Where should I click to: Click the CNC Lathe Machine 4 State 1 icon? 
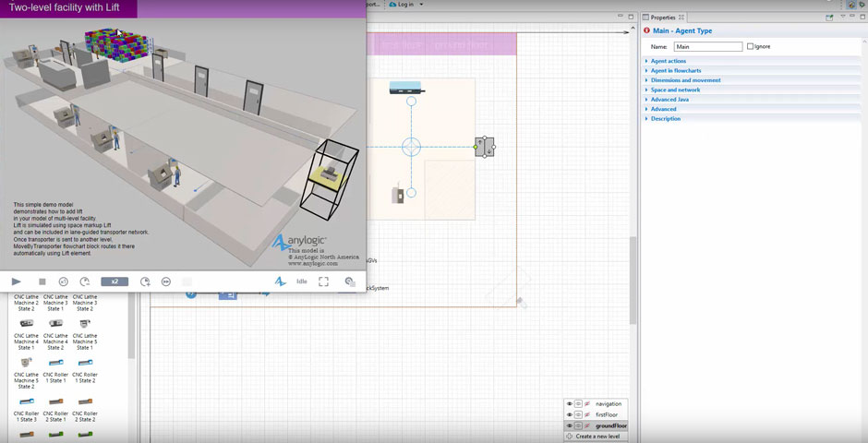[x=25, y=323]
